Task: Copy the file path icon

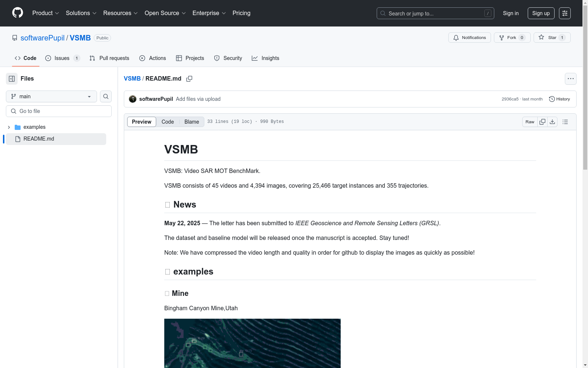Action: pyautogui.click(x=189, y=79)
